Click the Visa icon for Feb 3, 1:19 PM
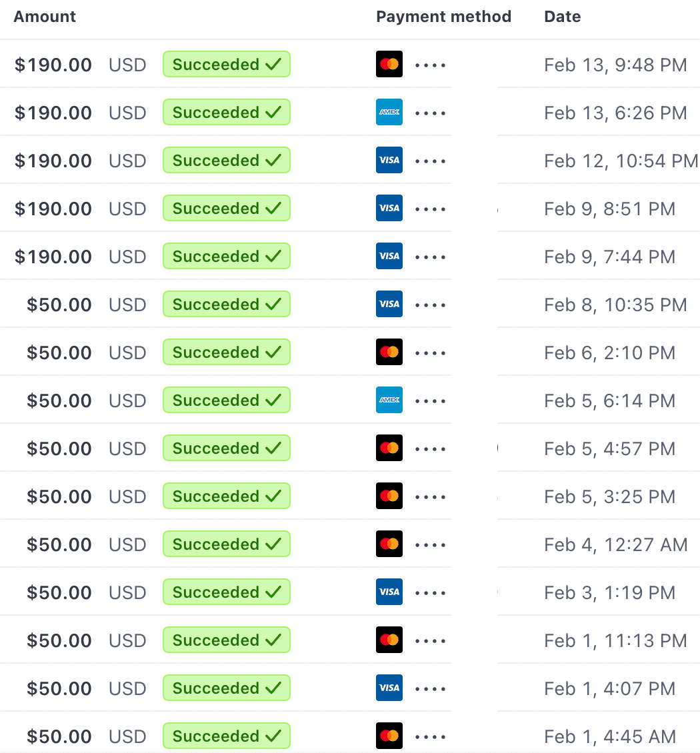 [x=389, y=592]
